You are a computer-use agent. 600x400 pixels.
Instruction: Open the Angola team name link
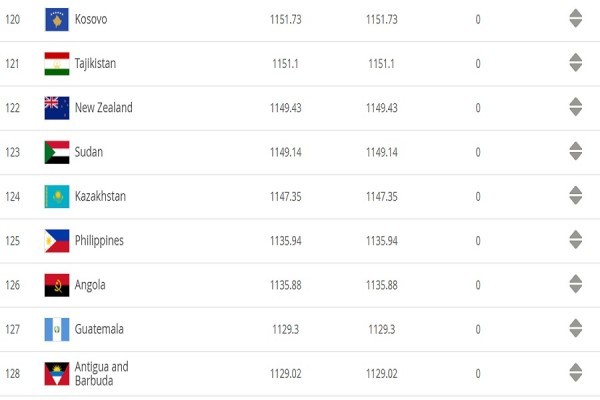[x=90, y=285]
